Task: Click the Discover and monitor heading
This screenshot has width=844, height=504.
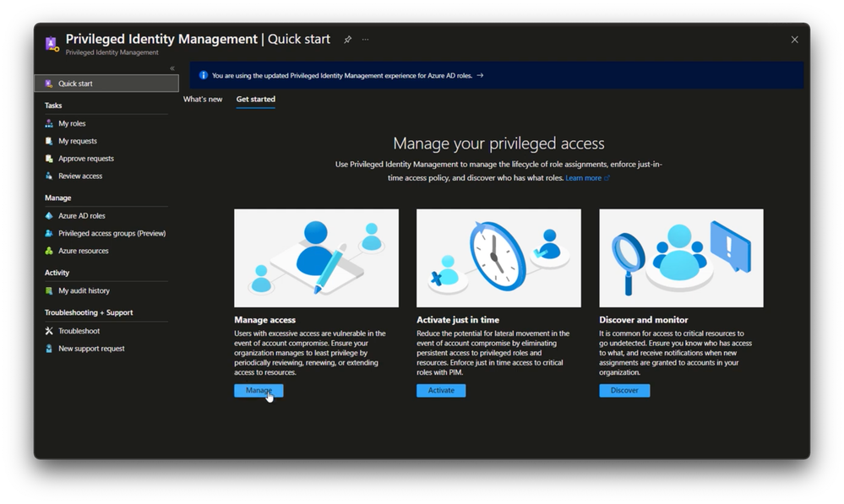Action: (x=643, y=319)
